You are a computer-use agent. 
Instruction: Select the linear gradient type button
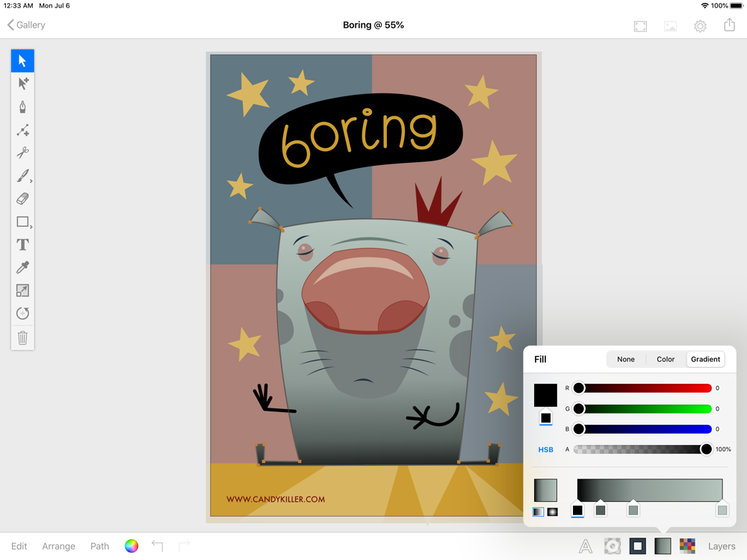(x=539, y=511)
